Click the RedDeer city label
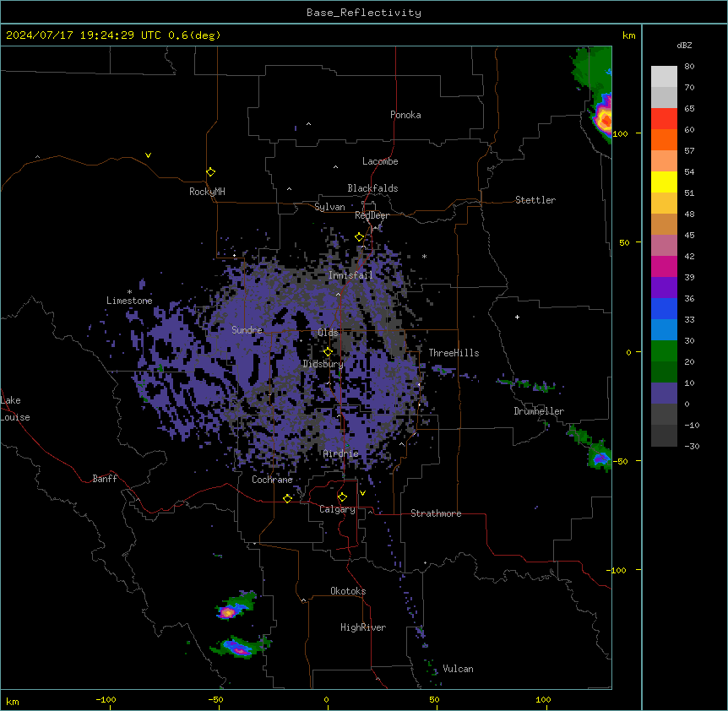 (x=372, y=215)
